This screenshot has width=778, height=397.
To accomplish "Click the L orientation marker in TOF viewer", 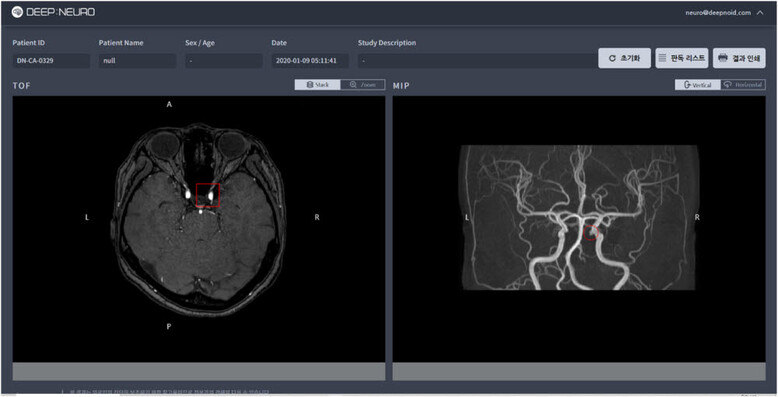I will pyautogui.click(x=87, y=217).
